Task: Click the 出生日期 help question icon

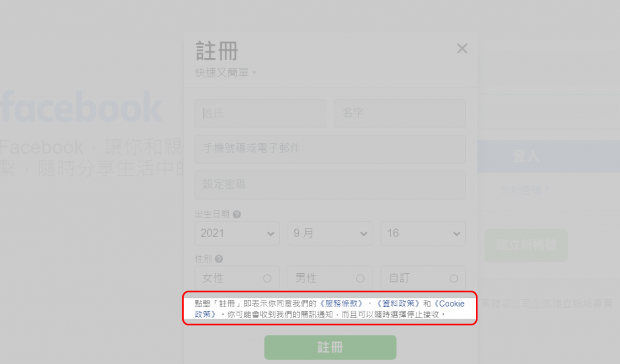Action: (237, 215)
